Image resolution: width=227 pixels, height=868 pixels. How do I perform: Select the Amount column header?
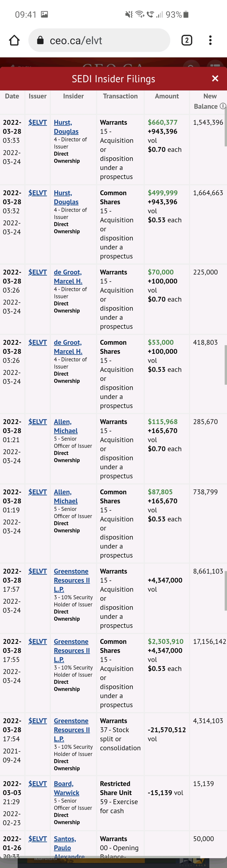[167, 96]
